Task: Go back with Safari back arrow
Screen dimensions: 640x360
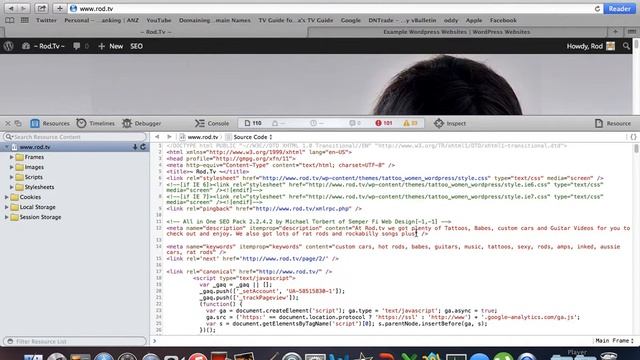Action: point(11,8)
